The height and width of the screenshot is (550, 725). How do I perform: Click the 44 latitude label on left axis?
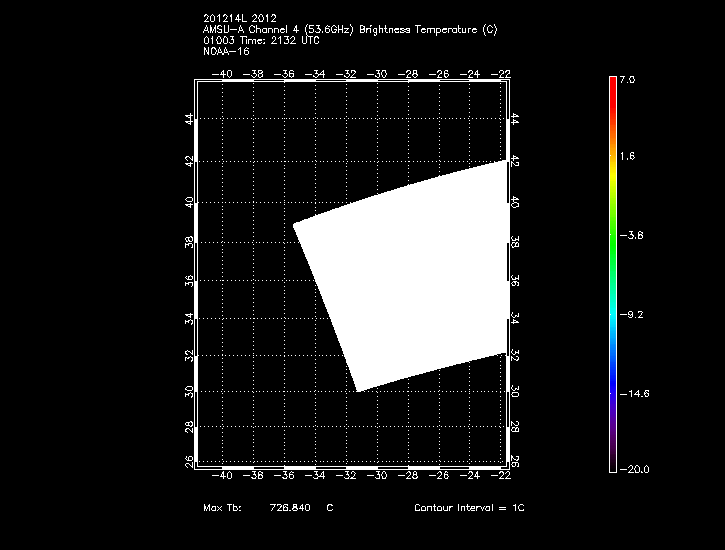point(190,119)
